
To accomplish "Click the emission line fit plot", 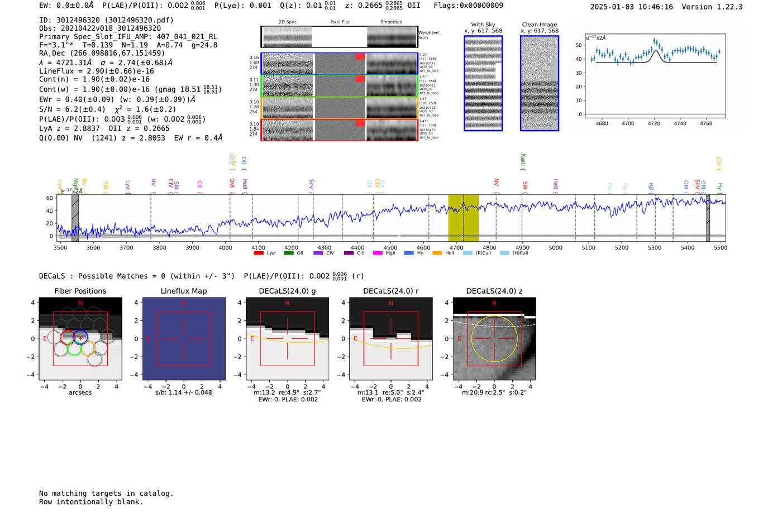I will pyautogui.click(x=655, y=75).
